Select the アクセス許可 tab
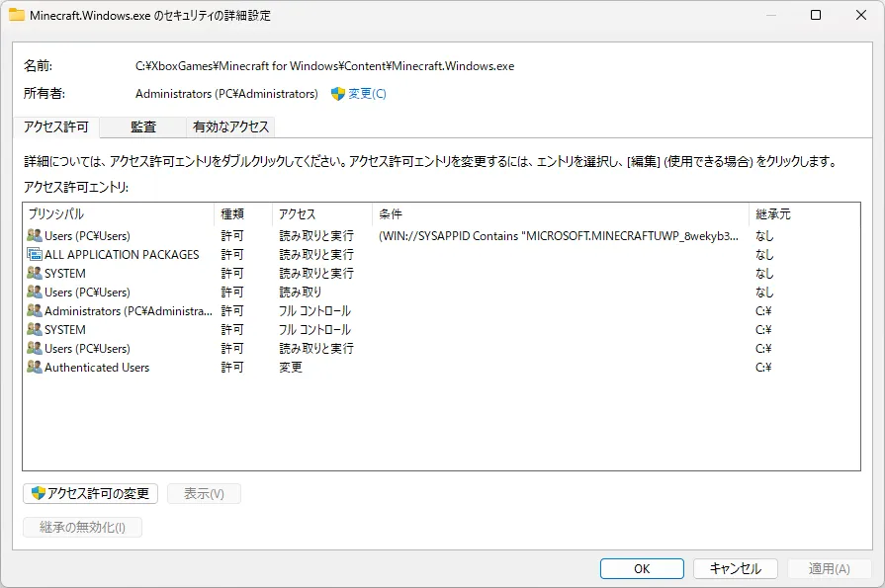Image resolution: width=885 pixels, height=588 pixels. point(56,126)
